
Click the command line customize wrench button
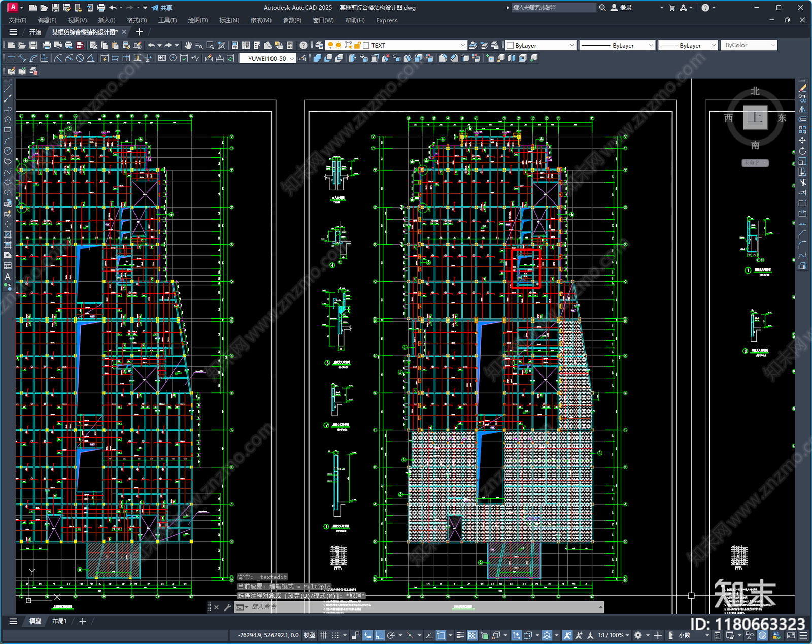pyautogui.click(x=227, y=607)
